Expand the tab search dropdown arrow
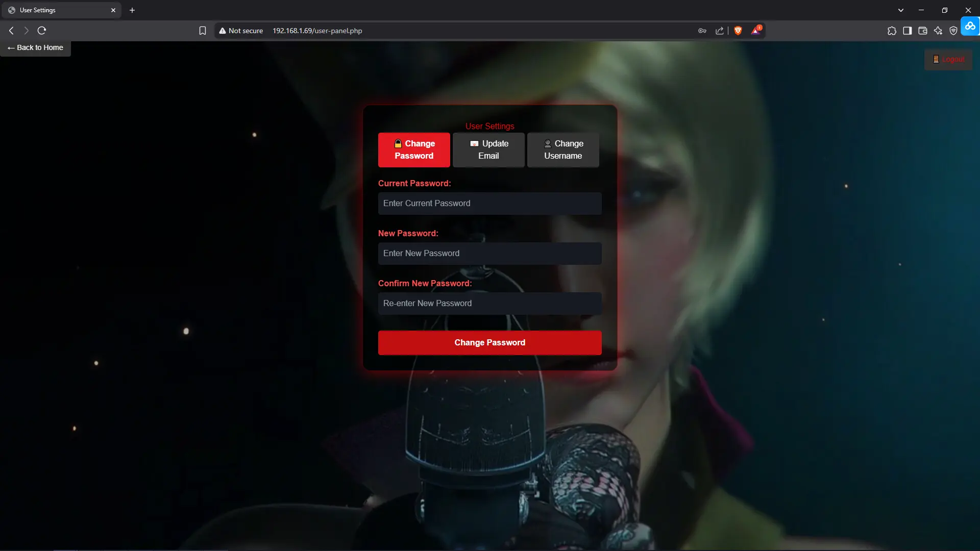The width and height of the screenshot is (980, 551). pos(901,10)
